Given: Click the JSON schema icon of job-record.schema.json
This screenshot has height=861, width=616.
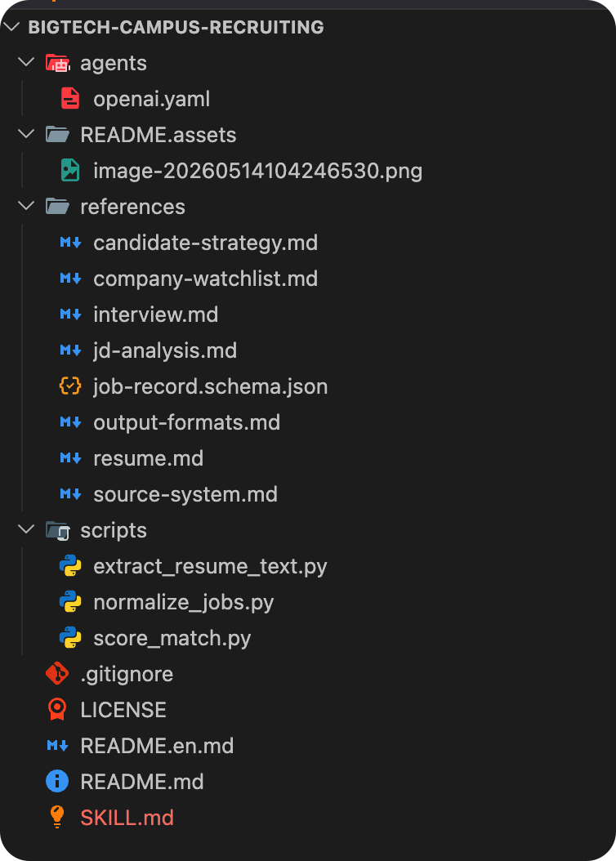Looking at the screenshot, I should 70,386.
